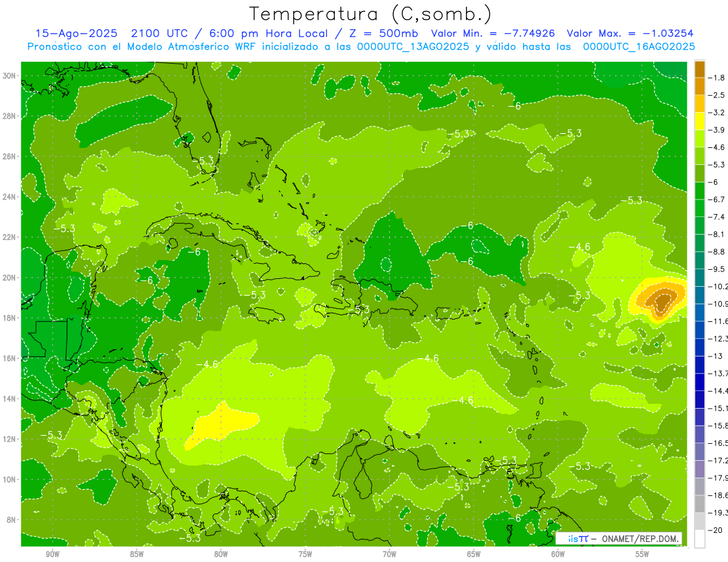Viewport: 728px width, 562px height.
Task: Click the '60W' longitude label
Action: tap(558, 554)
